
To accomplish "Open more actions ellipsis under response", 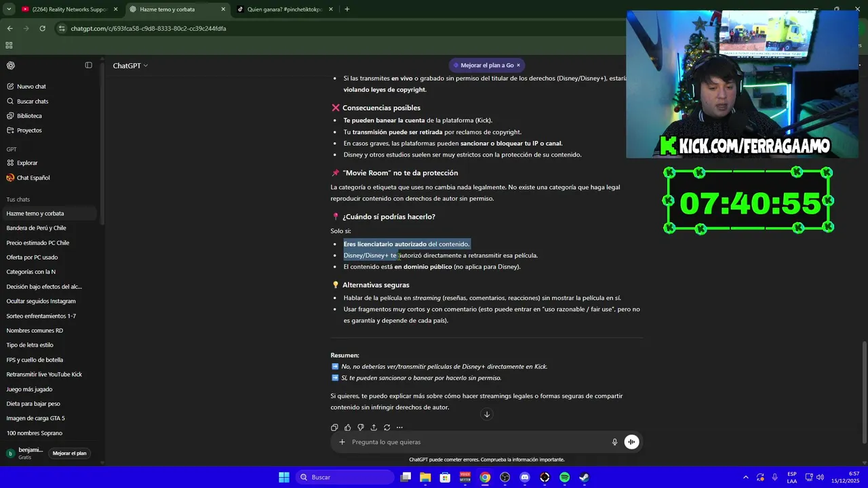I will pyautogui.click(x=399, y=428).
